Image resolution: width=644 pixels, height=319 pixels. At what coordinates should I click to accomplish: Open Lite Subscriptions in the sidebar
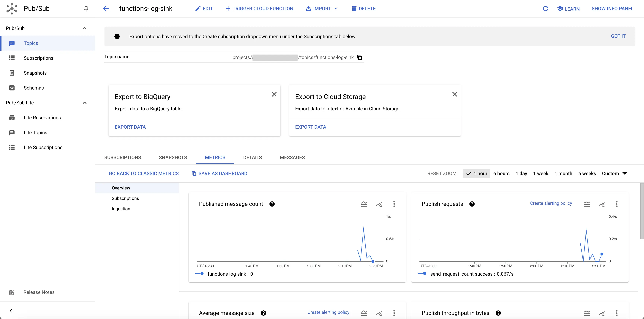pyautogui.click(x=48, y=147)
